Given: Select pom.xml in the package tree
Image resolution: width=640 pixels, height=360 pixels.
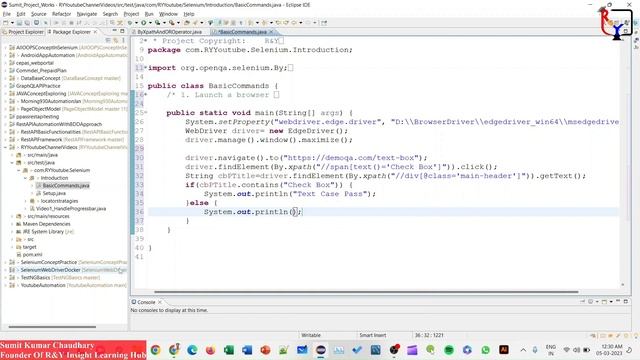Looking at the screenshot, I should (x=32, y=255).
